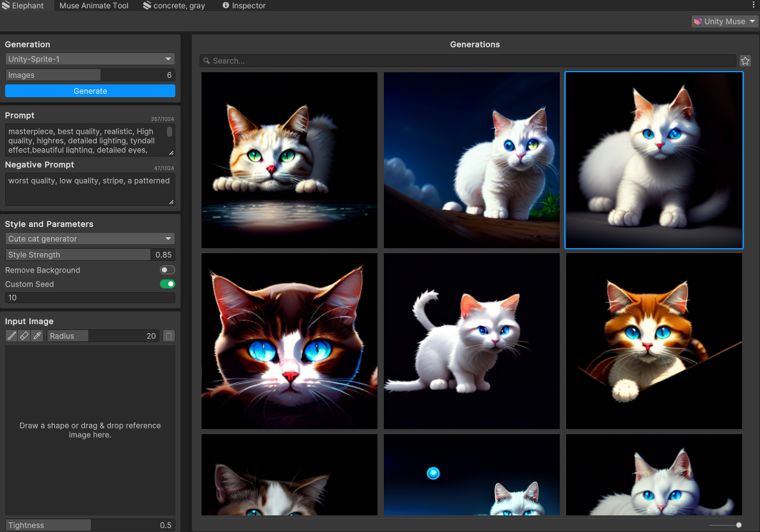Screen dimensions: 760x532
Task: Adjust the Radius slider
Action: pos(104,336)
